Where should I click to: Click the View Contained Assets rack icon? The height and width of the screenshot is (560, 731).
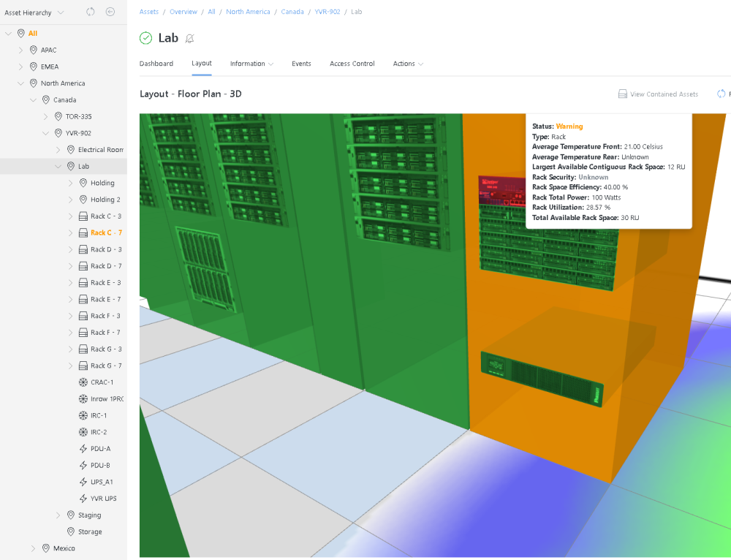click(622, 94)
